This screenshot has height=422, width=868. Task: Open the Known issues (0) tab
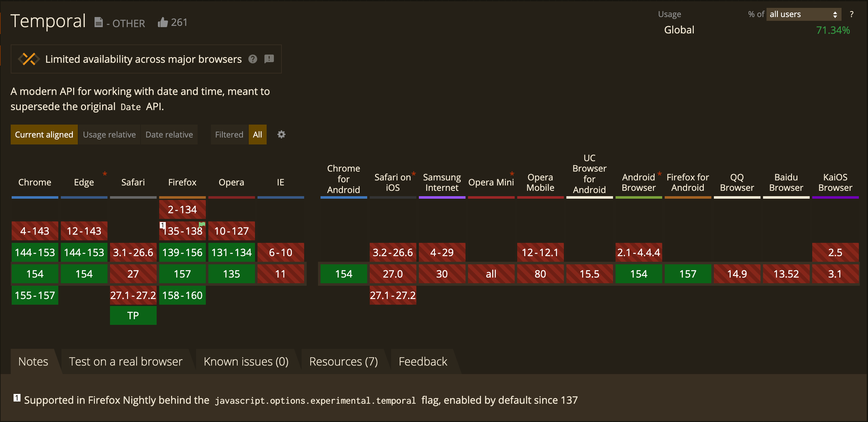point(246,361)
